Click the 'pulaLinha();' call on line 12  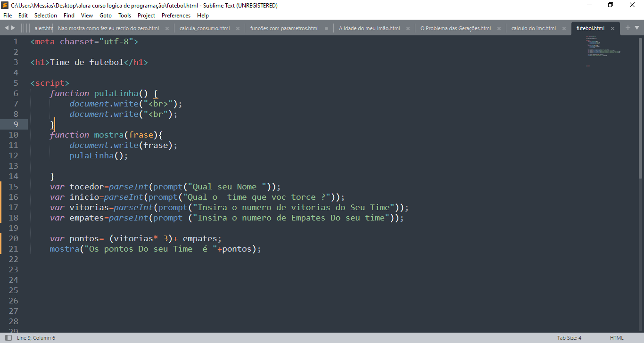click(99, 155)
